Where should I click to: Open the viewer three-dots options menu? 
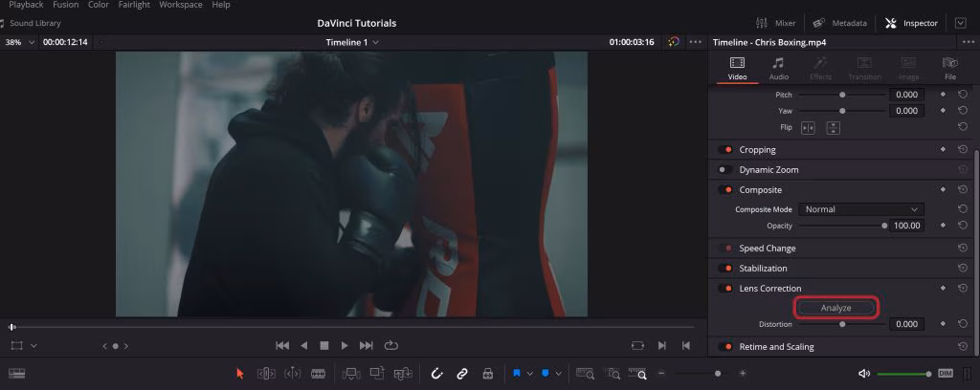[695, 42]
